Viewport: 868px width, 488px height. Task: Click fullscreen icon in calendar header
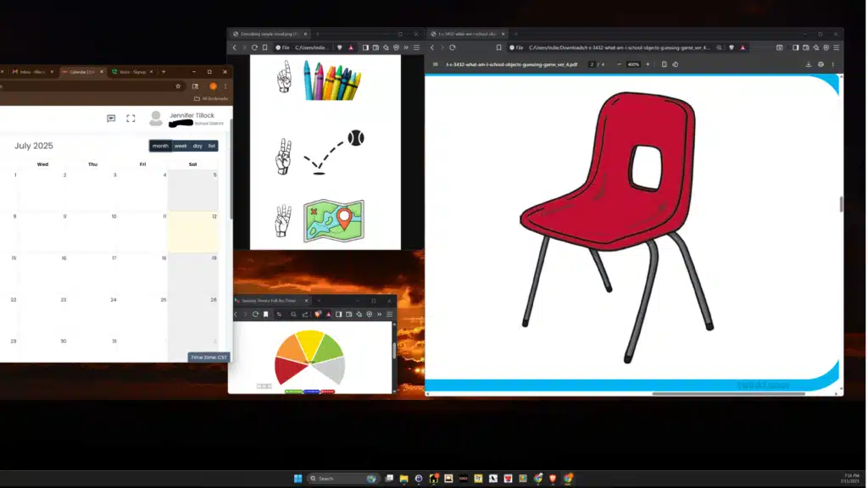click(x=131, y=119)
